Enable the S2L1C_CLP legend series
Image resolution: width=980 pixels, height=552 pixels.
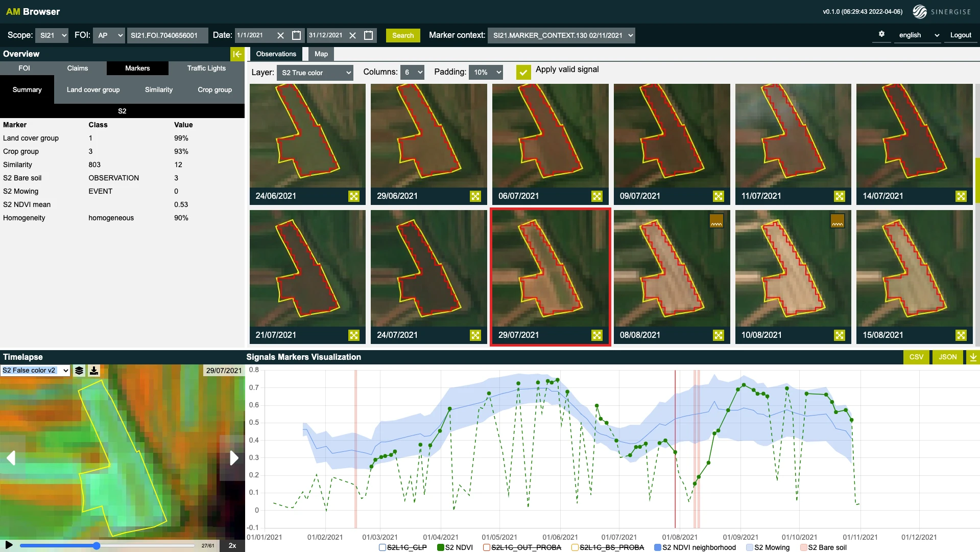point(383,547)
